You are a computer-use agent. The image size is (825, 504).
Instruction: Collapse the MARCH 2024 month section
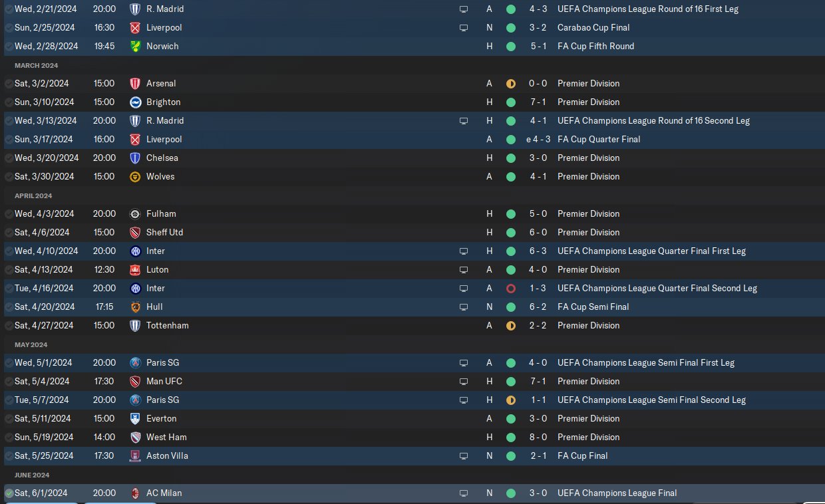pyautogui.click(x=36, y=65)
